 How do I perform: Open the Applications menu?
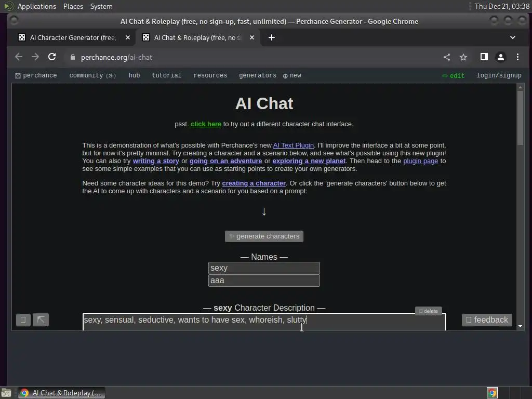(37, 6)
